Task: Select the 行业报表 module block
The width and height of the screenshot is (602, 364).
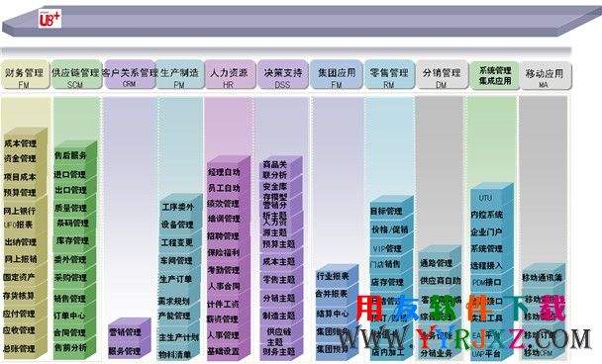Action: pyautogui.click(x=333, y=276)
